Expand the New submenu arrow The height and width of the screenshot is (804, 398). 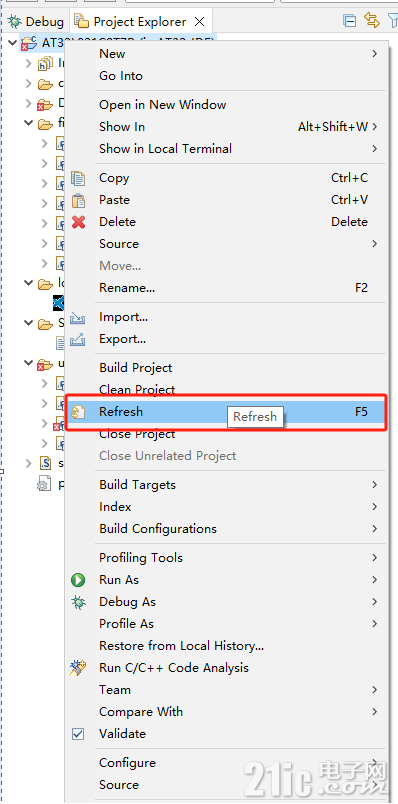375,54
